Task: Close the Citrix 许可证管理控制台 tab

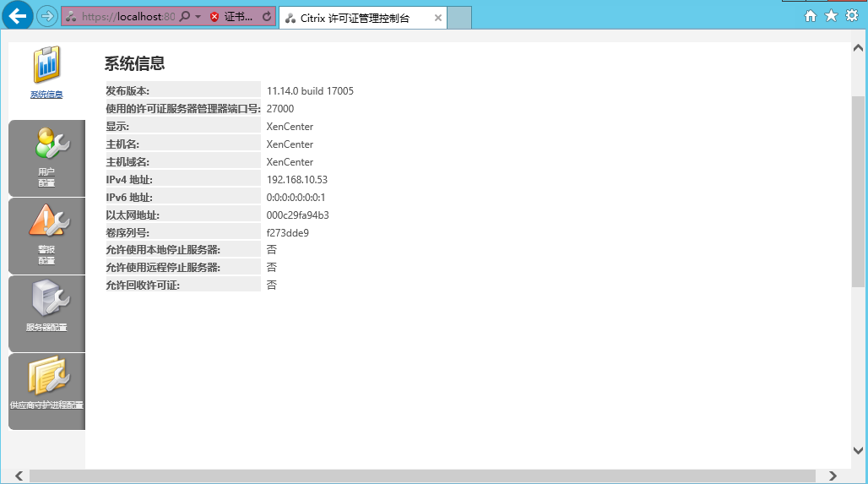Action: tap(438, 18)
